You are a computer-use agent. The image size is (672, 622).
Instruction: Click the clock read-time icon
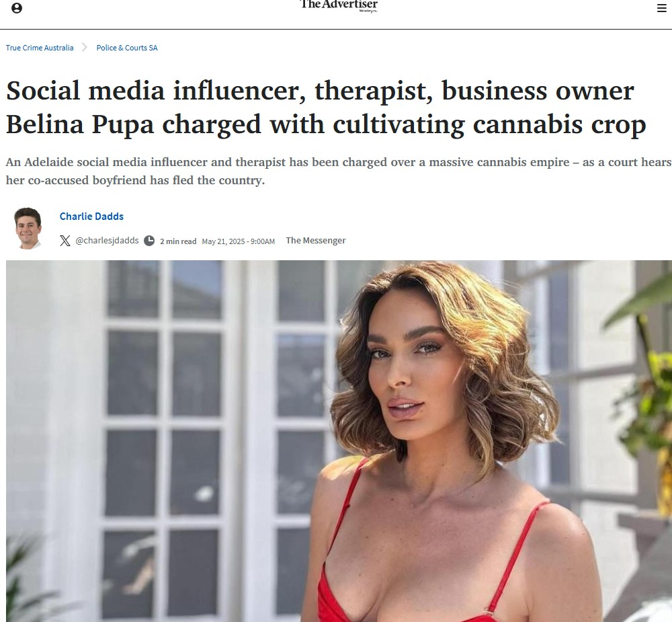click(x=149, y=241)
